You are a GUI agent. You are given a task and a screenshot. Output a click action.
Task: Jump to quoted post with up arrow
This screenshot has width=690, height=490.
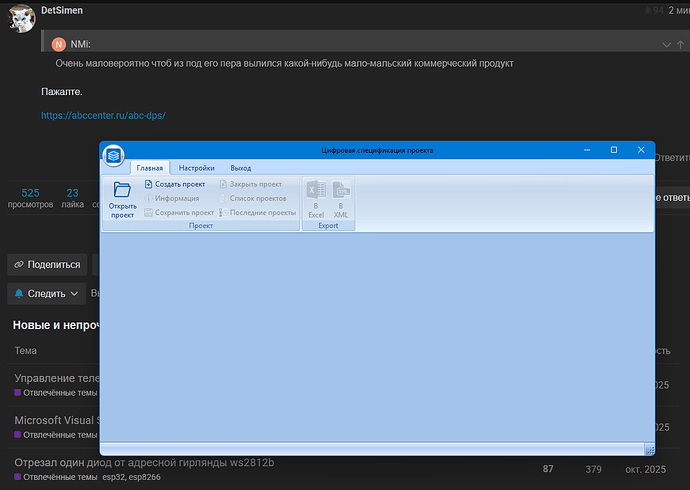pyautogui.click(x=680, y=44)
